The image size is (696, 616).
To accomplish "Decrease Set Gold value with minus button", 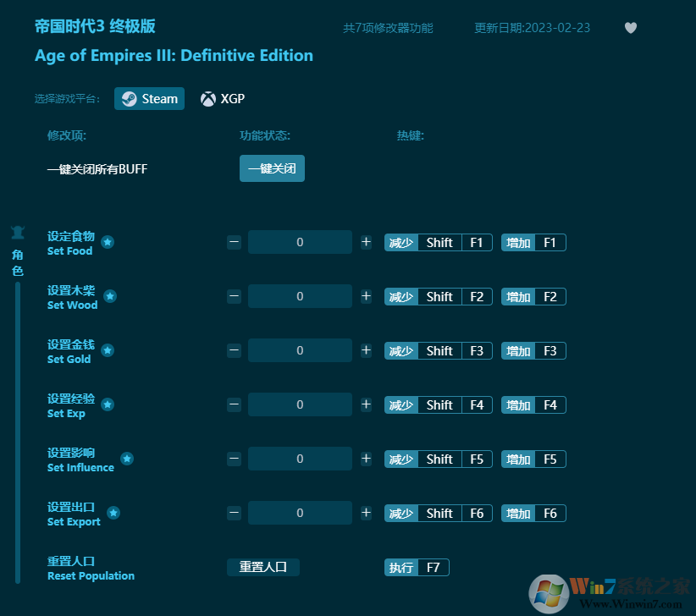I will pos(234,350).
